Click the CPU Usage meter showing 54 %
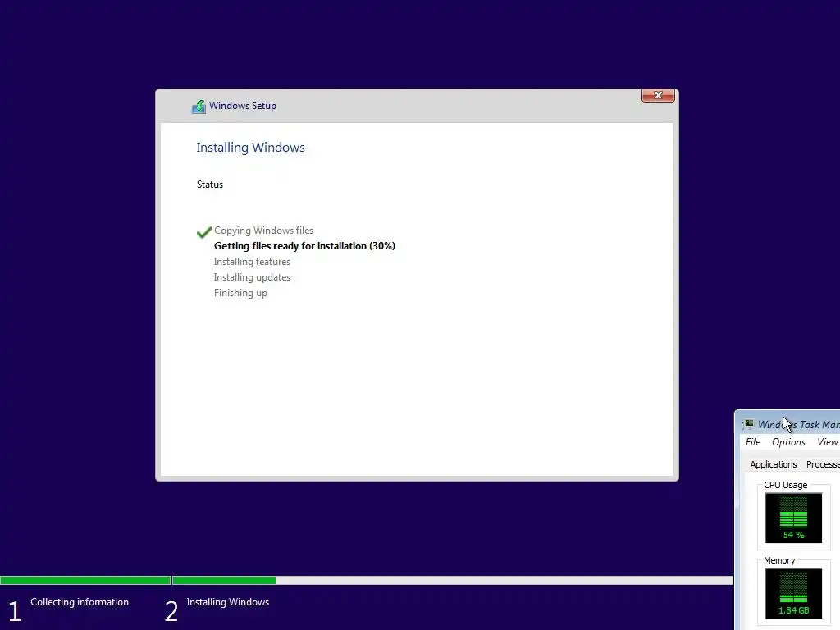This screenshot has width=840, height=630. 793,518
